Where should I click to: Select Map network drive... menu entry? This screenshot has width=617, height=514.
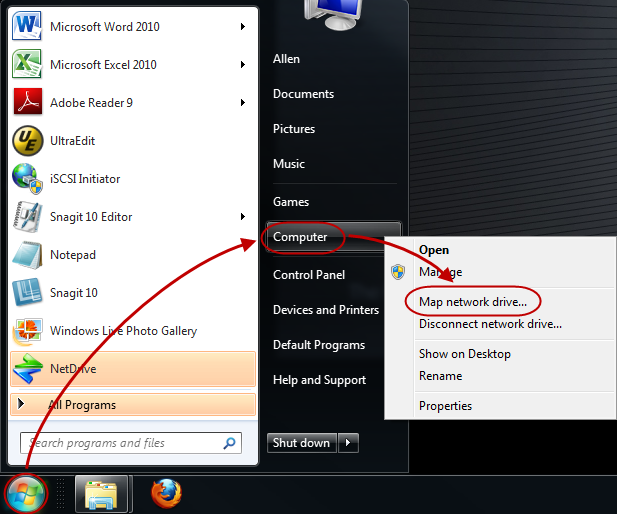[473, 302]
